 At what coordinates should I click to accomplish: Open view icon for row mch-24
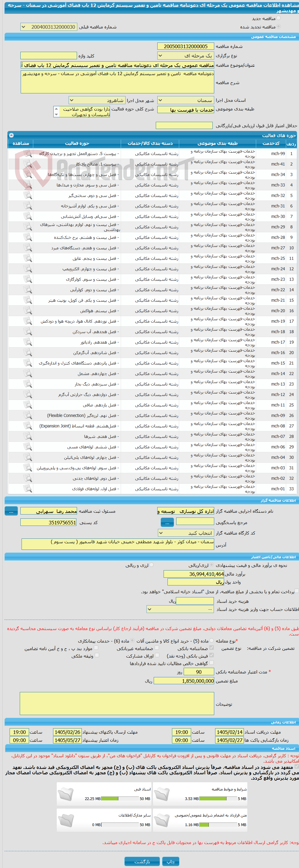tap(28, 269)
